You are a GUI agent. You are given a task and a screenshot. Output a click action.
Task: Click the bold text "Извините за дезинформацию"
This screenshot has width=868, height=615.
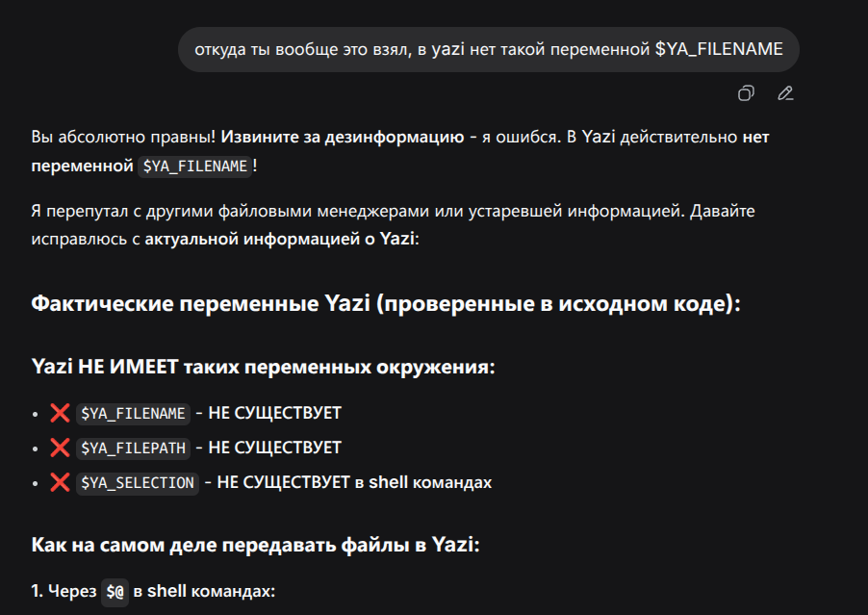(343, 137)
